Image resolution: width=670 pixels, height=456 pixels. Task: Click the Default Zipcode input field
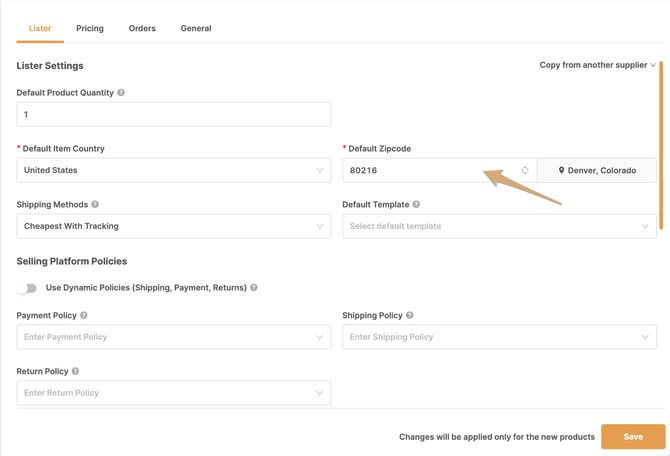pos(439,170)
